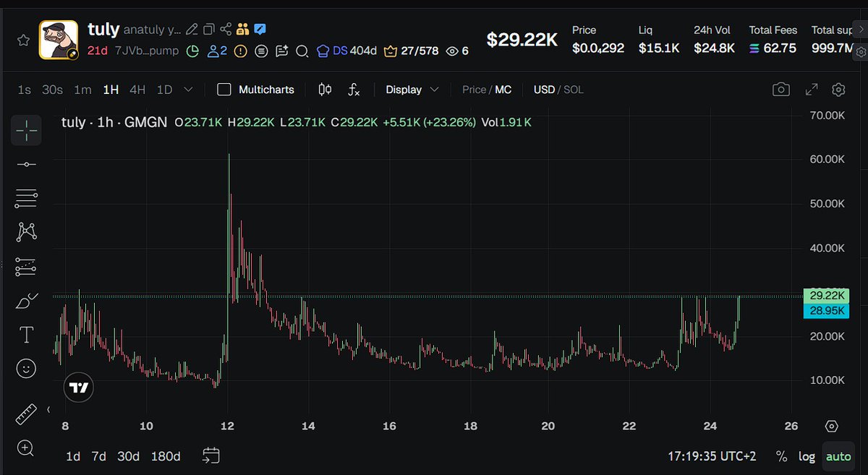Open the go-to-date calendar icon
Screen dimensions: 868x475
(210, 456)
